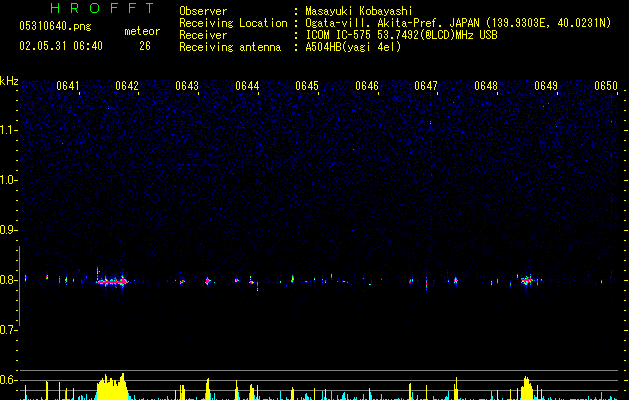This screenshot has width=629, height=400.
Task: Click the gray vertical bar beside frequency axis
Action: point(19,286)
